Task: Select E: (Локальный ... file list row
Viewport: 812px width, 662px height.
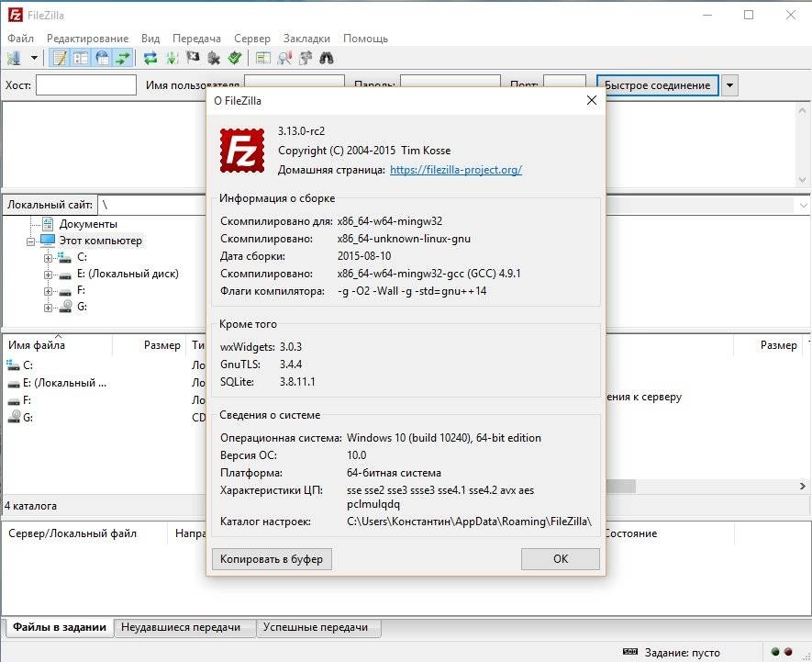Action: tap(65, 383)
